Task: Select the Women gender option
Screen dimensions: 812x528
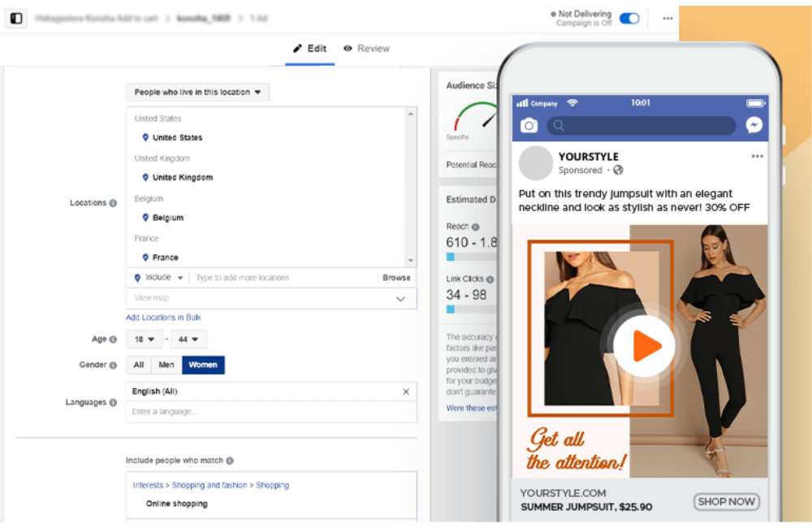Action: (203, 365)
